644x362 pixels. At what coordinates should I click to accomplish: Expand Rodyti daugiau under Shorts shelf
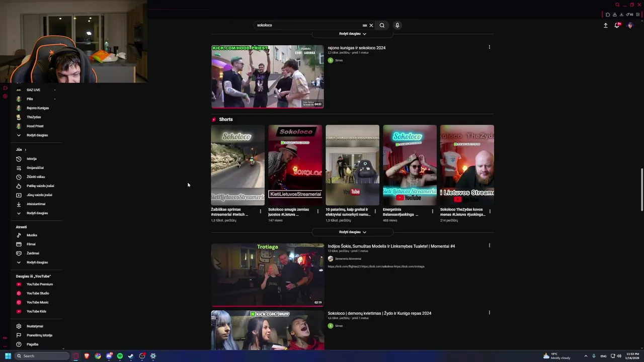point(353,232)
